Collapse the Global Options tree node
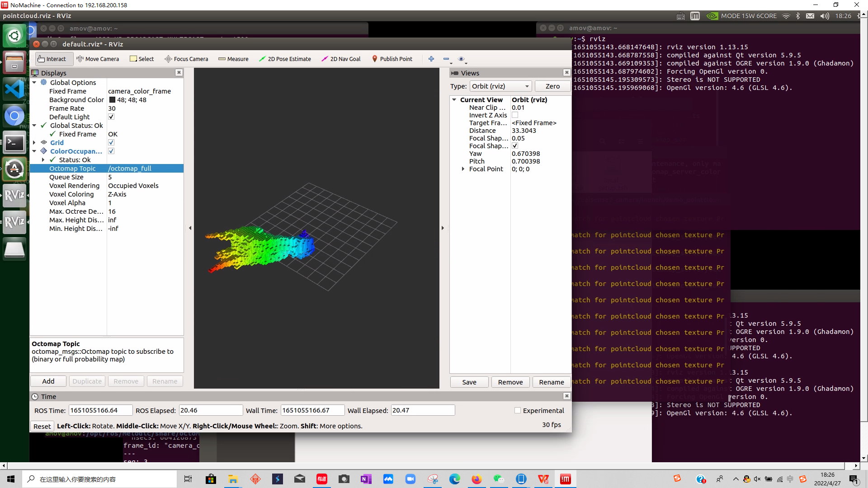The height and width of the screenshot is (488, 868). 34,83
